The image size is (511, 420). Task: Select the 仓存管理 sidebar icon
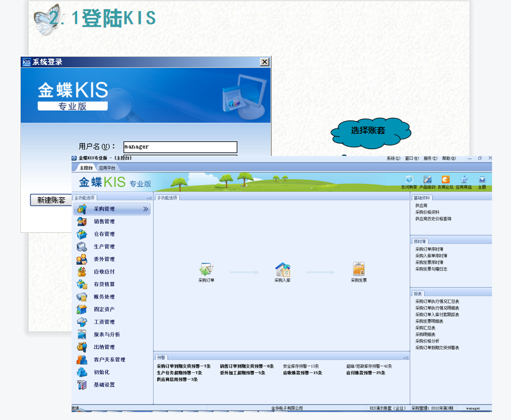81,233
